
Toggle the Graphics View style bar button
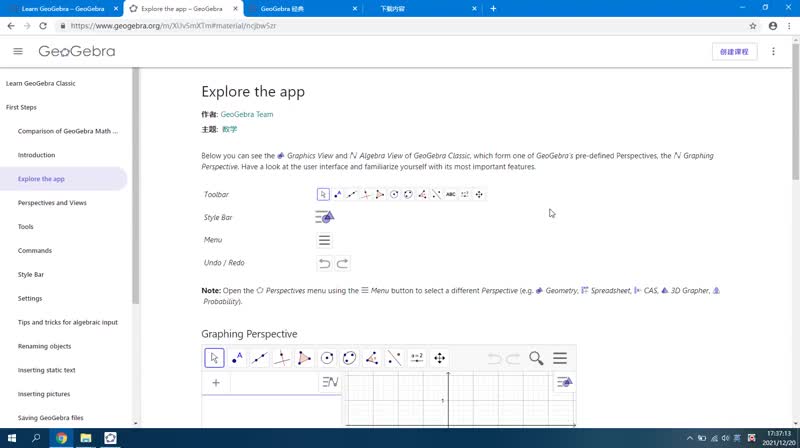tap(564, 382)
